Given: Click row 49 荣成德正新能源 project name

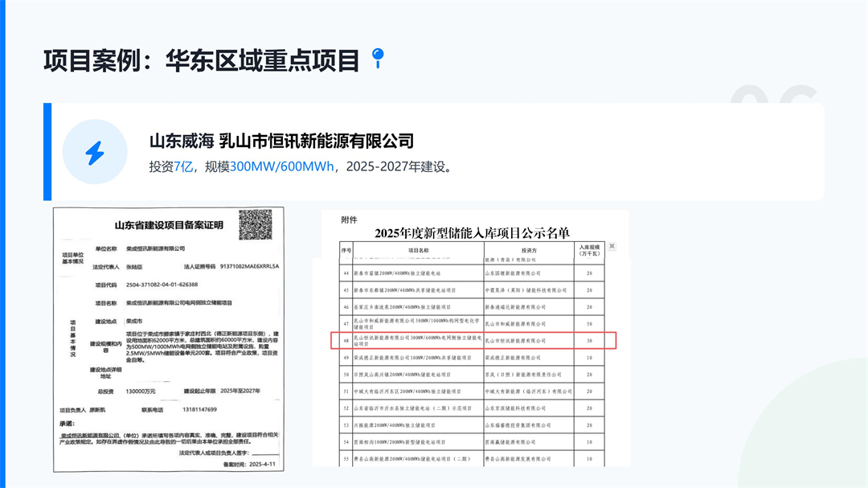Looking at the screenshot, I should [412, 358].
